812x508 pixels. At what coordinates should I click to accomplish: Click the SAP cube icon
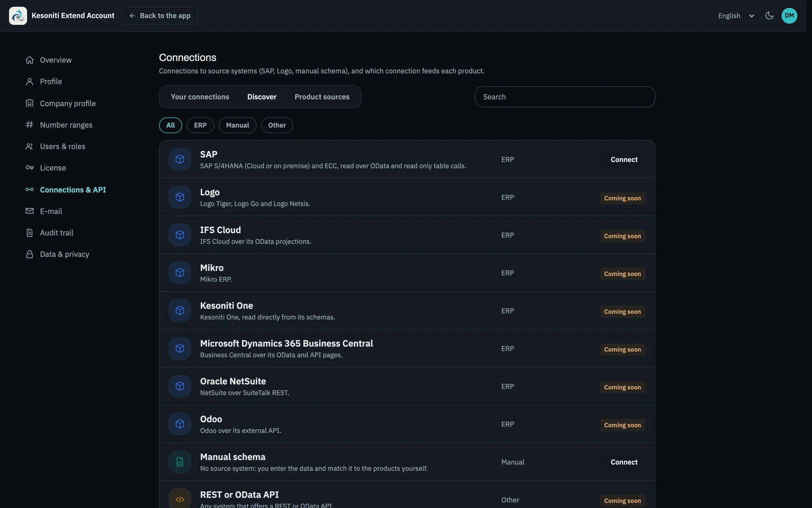pyautogui.click(x=180, y=159)
